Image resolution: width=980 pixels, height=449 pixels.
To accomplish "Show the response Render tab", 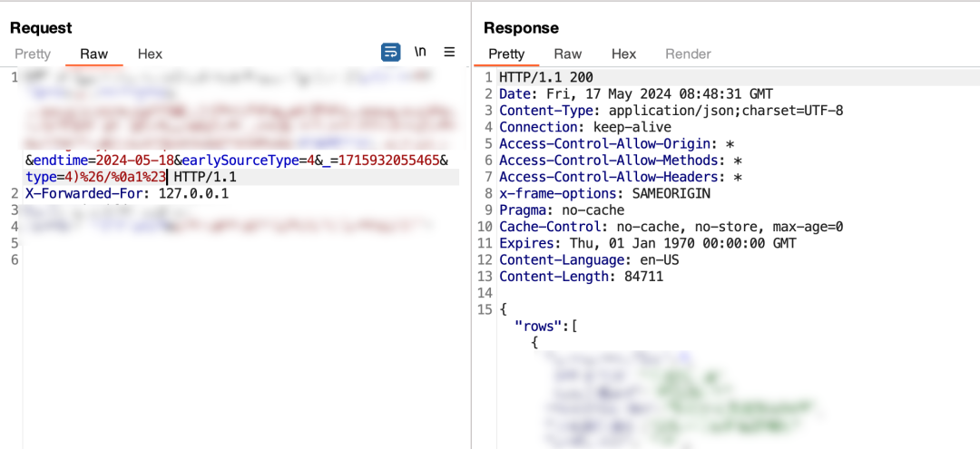I will (688, 54).
